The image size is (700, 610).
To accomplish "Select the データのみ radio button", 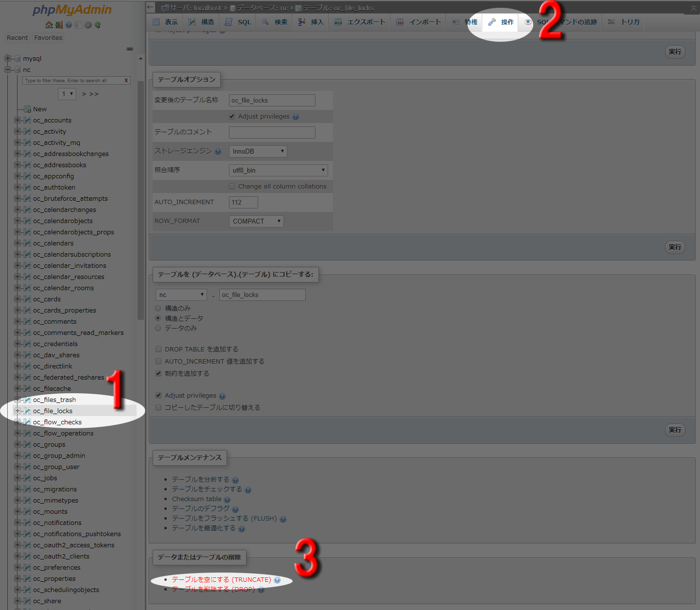I will [x=158, y=328].
